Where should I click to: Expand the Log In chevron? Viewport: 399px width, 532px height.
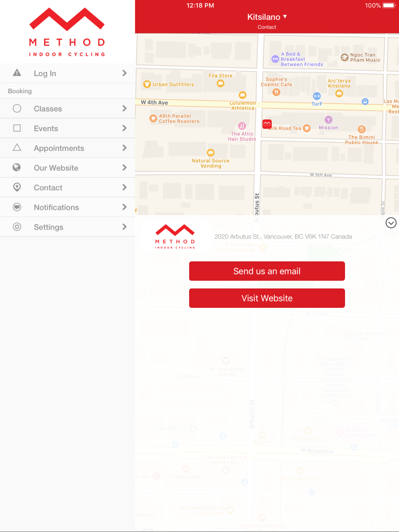click(x=124, y=73)
